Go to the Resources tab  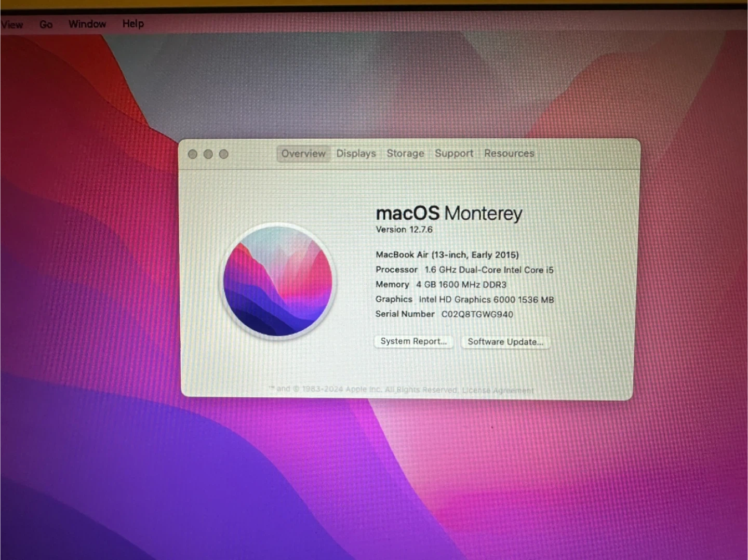click(x=509, y=154)
